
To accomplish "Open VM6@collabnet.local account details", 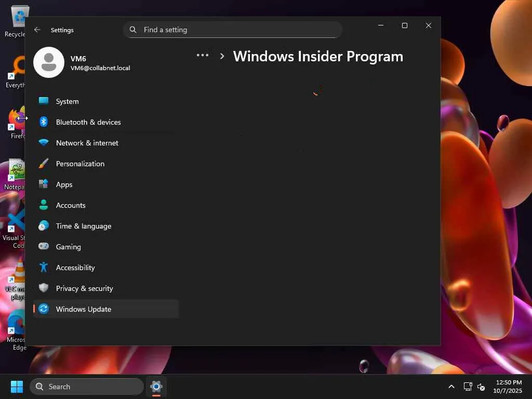I will 100,68.
